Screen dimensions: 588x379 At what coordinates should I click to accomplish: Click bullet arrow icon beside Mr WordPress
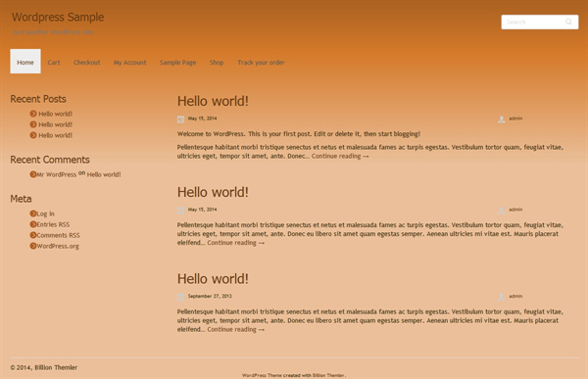[x=33, y=174]
